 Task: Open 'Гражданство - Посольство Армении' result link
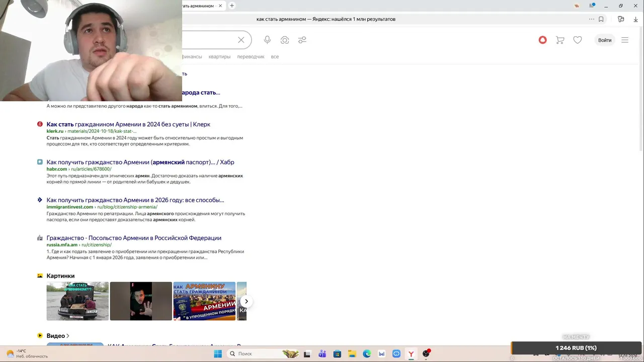pos(134,238)
